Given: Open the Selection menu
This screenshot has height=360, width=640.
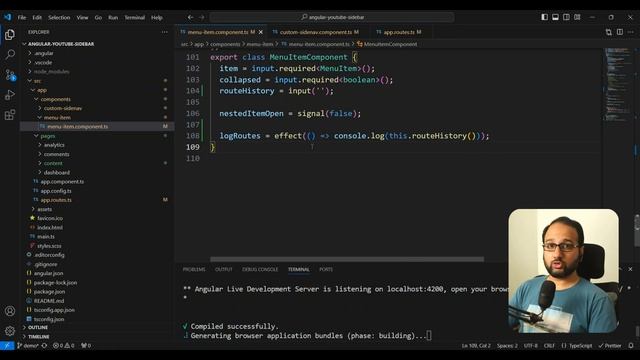Looking at the screenshot, I should (59, 18).
